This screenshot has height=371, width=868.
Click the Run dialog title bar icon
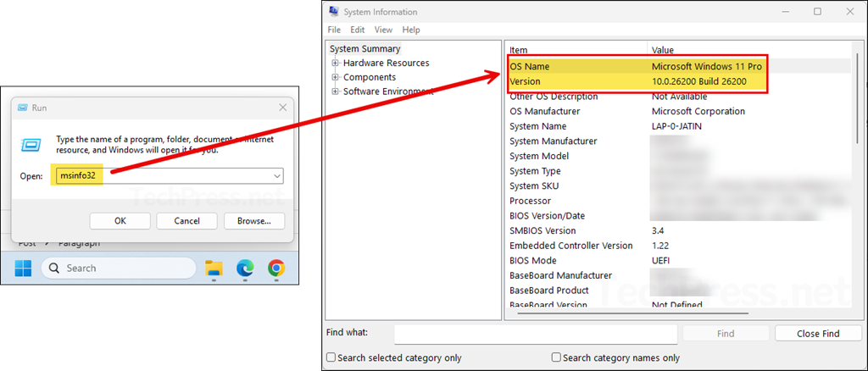(x=23, y=108)
